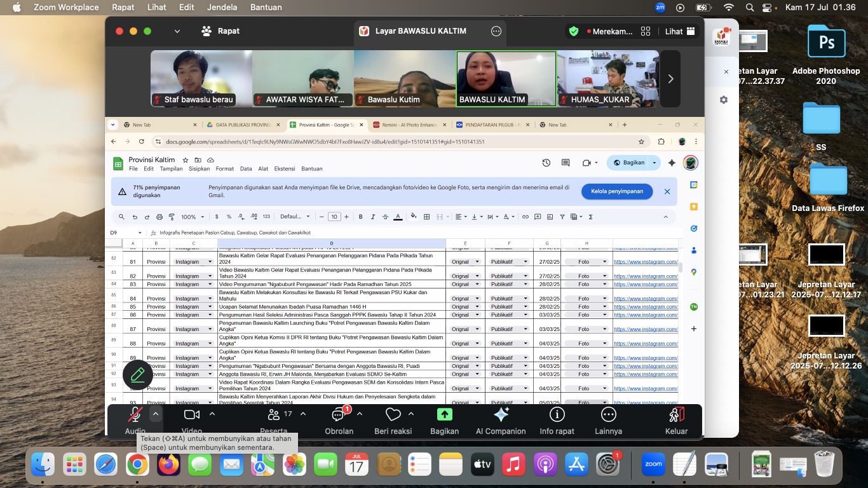Click the green annotation pencil button
The image size is (868, 488).
(138, 374)
